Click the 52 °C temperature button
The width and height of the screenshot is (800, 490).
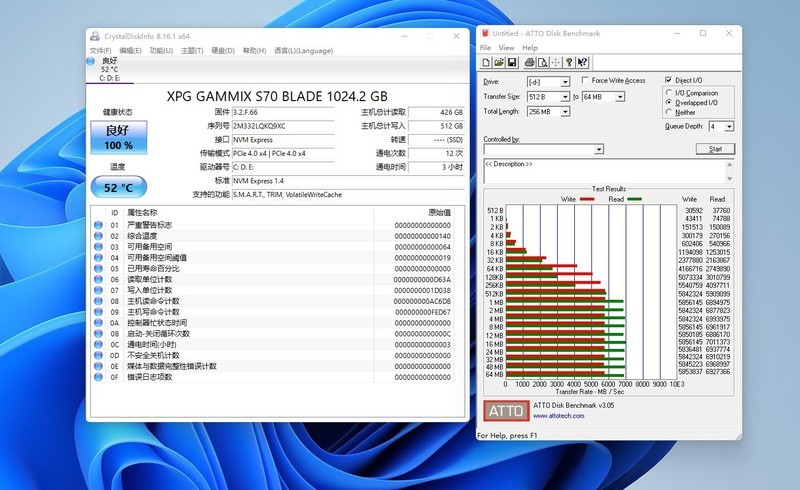click(119, 187)
